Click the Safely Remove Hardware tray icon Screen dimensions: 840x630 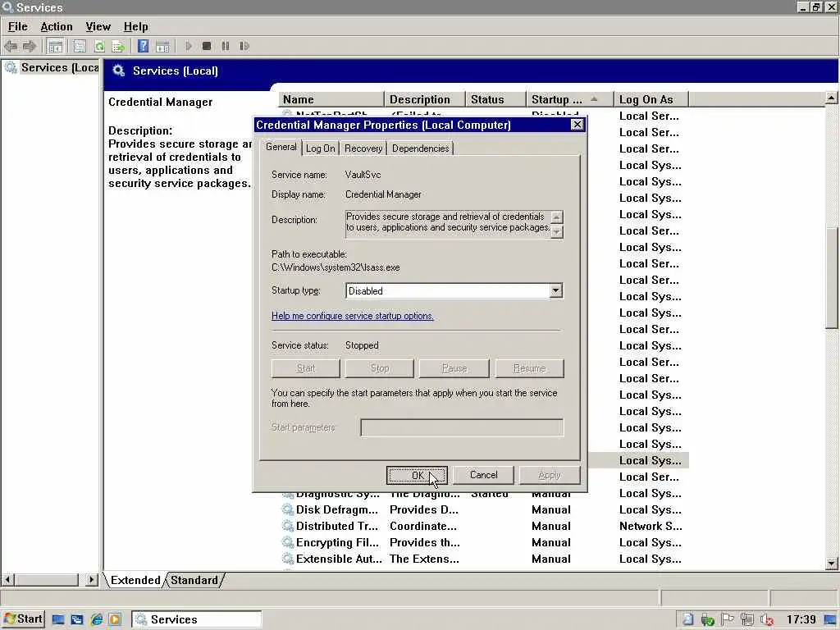(x=707, y=620)
